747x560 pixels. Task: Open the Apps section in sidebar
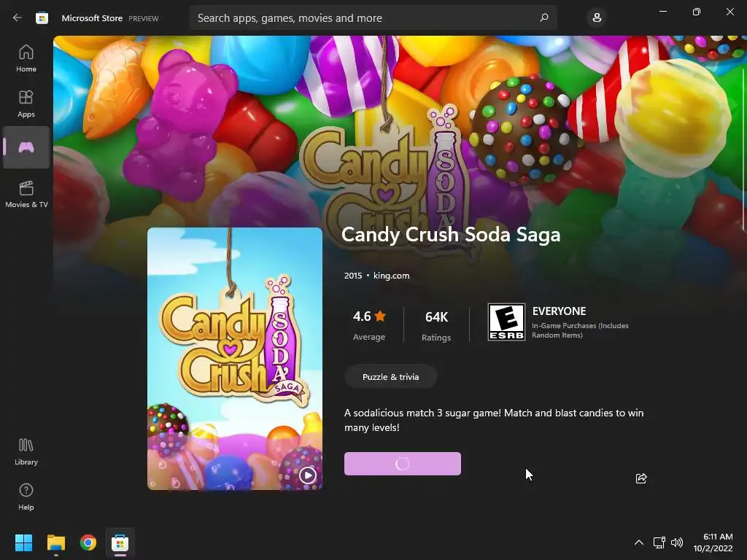click(x=26, y=104)
